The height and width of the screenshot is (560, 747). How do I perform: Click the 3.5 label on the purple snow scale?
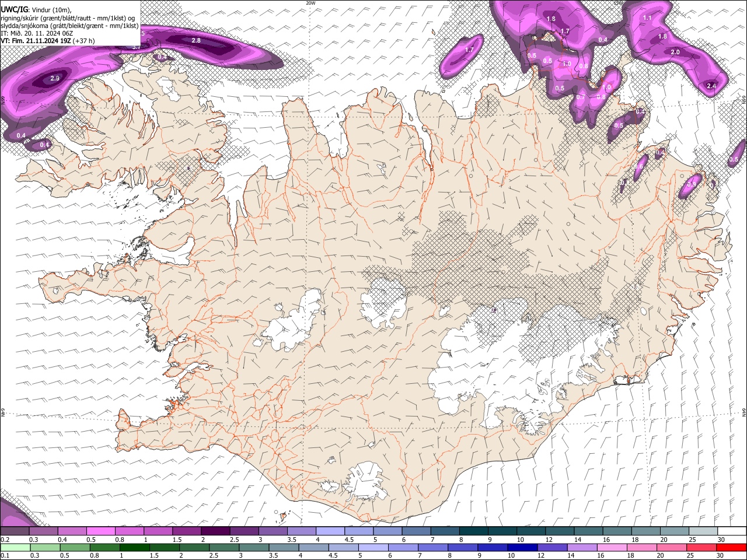[291, 540]
